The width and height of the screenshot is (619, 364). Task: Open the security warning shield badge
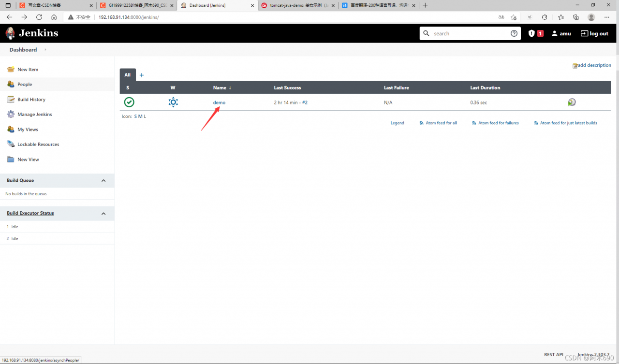[536, 33]
